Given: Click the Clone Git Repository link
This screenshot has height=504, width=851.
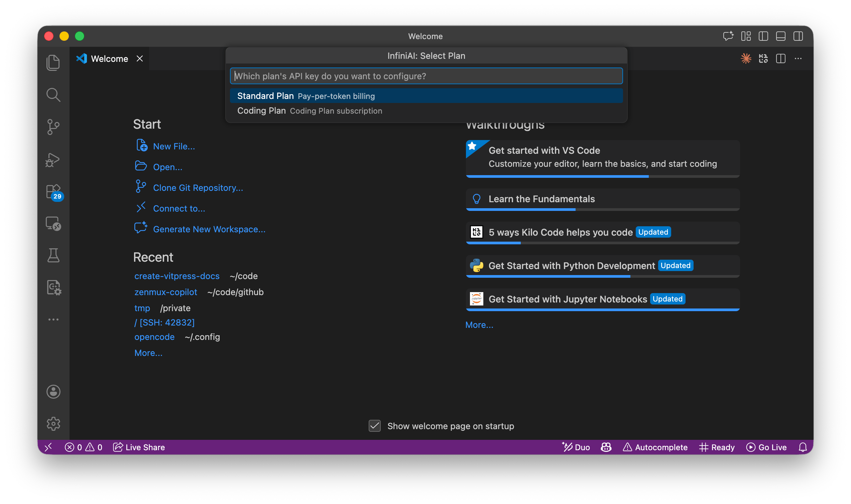Looking at the screenshot, I should coord(198,188).
